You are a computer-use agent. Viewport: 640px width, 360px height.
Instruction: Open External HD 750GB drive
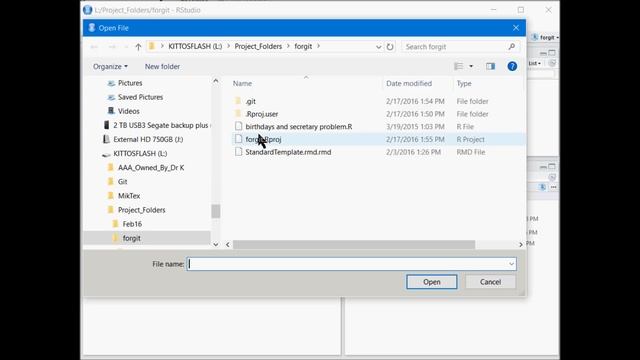click(148, 139)
